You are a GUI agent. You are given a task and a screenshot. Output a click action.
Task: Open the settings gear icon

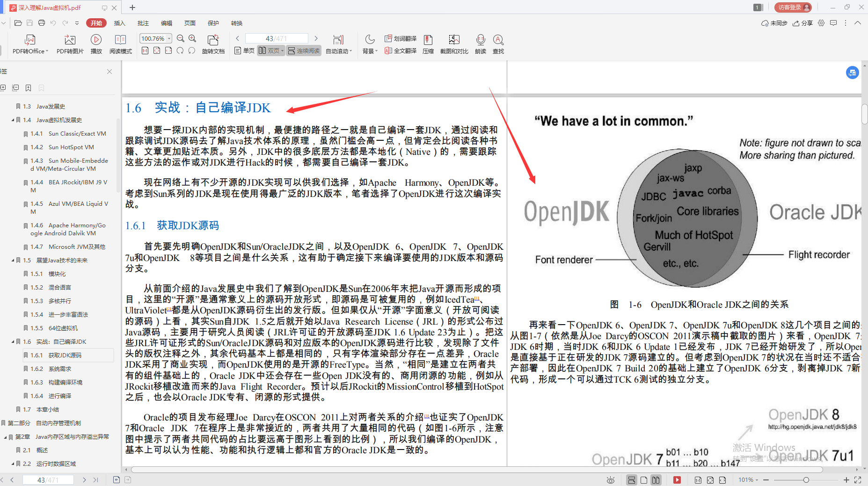(x=821, y=23)
